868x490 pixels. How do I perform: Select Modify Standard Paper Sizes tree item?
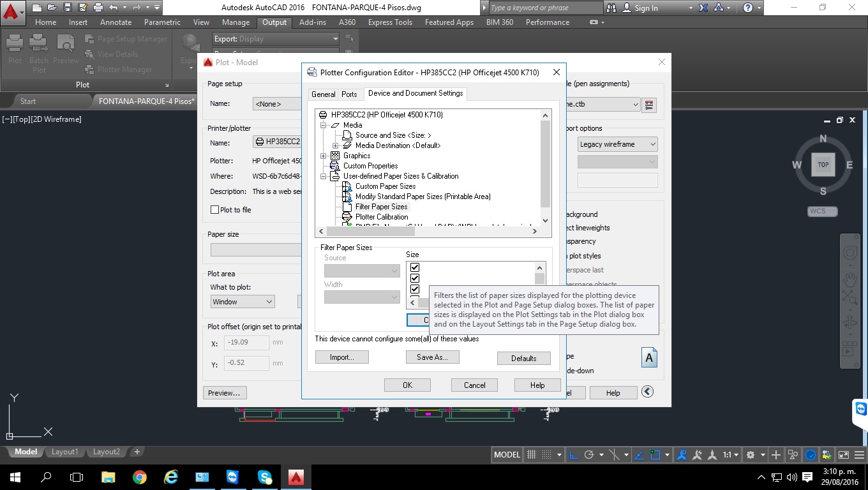[423, 197]
